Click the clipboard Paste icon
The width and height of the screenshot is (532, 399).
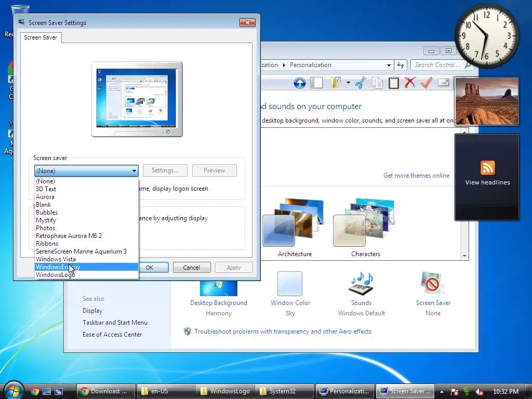pyautogui.click(x=394, y=83)
